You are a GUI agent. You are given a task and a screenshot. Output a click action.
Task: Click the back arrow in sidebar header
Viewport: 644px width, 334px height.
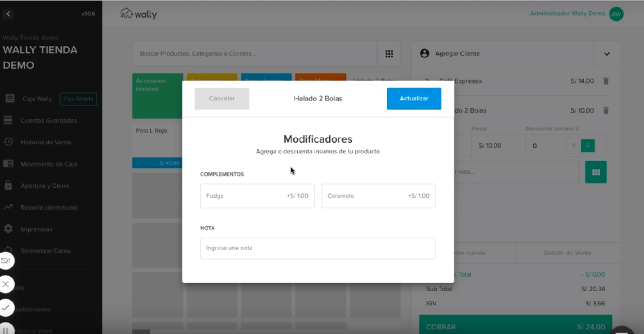pyautogui.click(x=8, y=14)
